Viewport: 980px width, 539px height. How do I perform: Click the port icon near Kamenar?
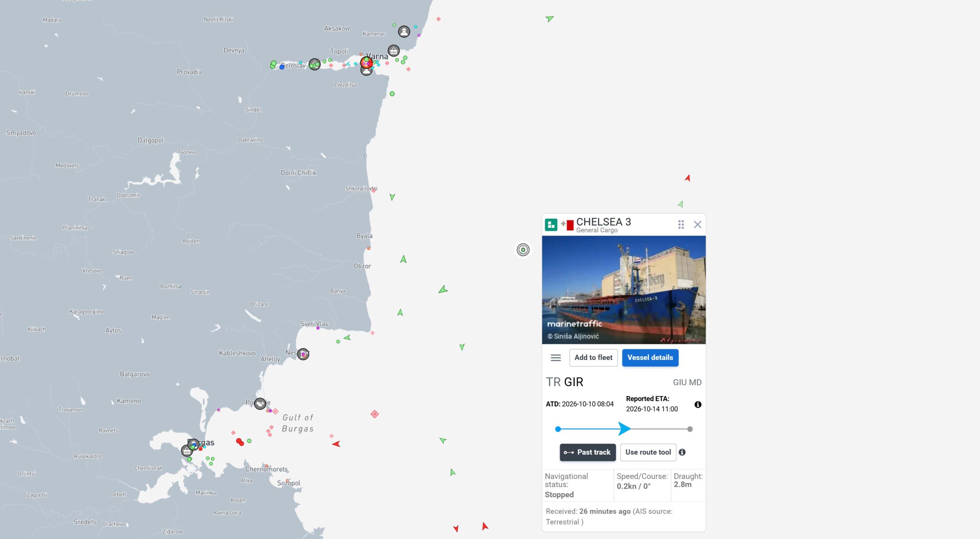[404, 31]
